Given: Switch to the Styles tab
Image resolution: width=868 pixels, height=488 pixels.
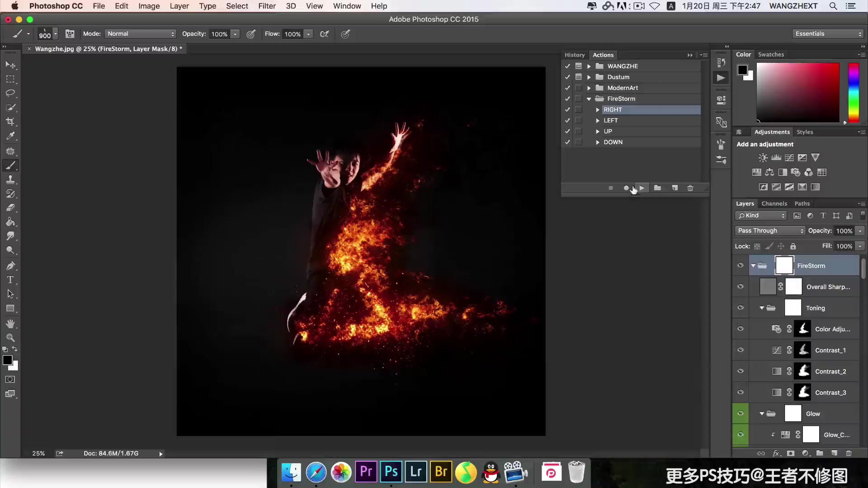Looking at the screenshot, I should pos(805,132).
